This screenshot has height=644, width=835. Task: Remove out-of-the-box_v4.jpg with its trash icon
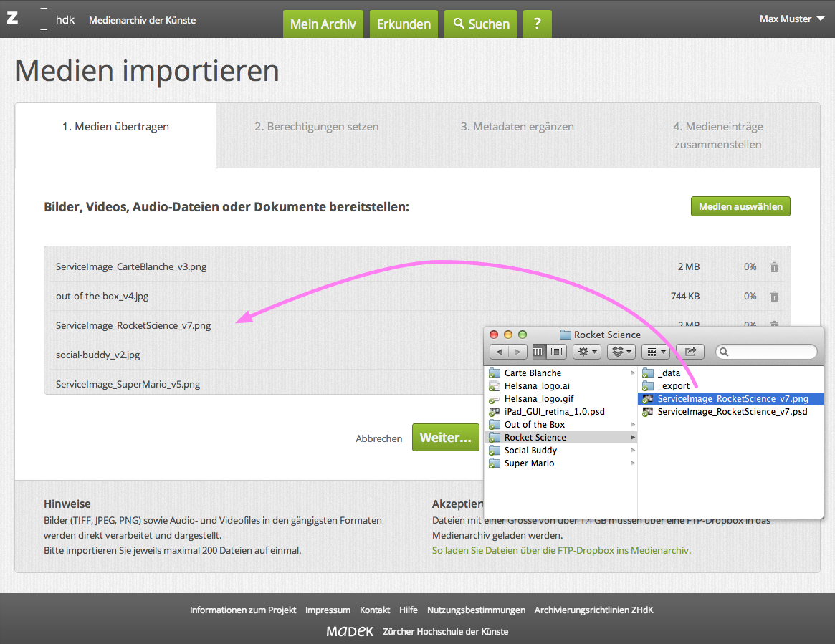click(x=774, y=296)
